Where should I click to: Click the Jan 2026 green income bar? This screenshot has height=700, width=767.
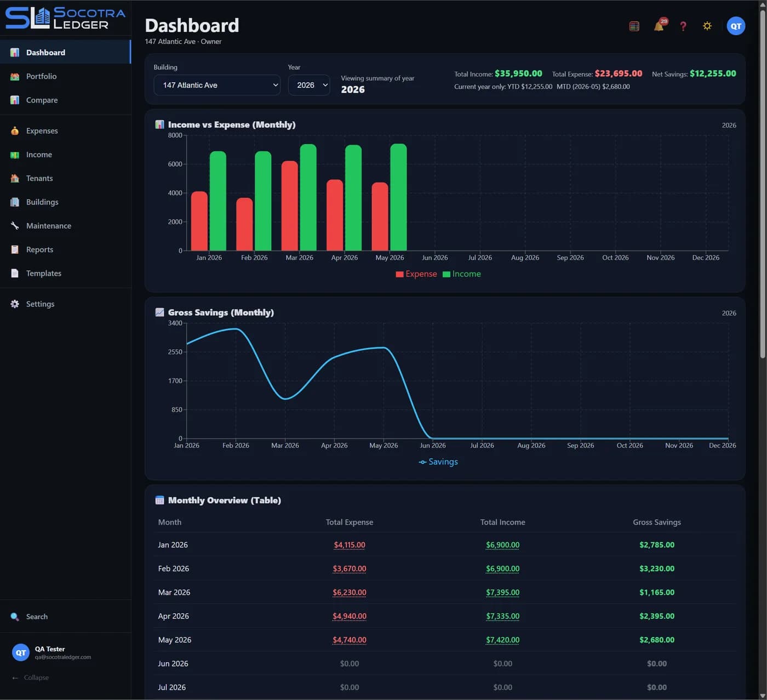coord(218,201)
